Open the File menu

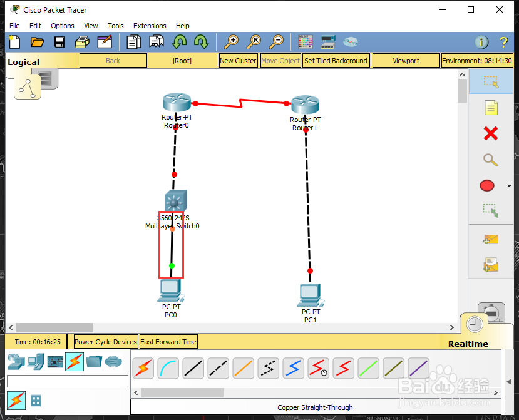pos(14,26)
